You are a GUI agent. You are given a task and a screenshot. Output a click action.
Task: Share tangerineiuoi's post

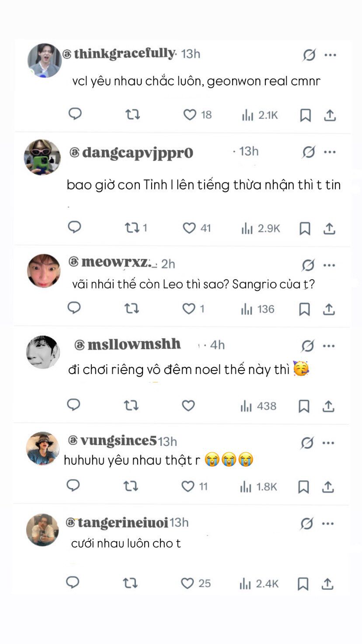[x=327, y=584]
